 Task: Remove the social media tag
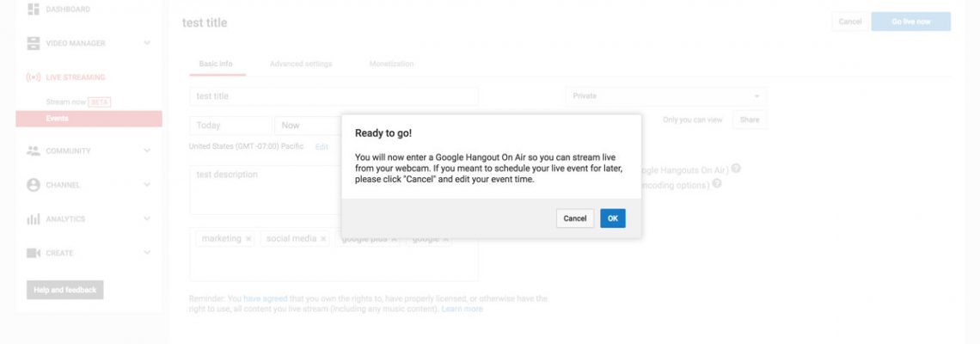coord(323,239)
